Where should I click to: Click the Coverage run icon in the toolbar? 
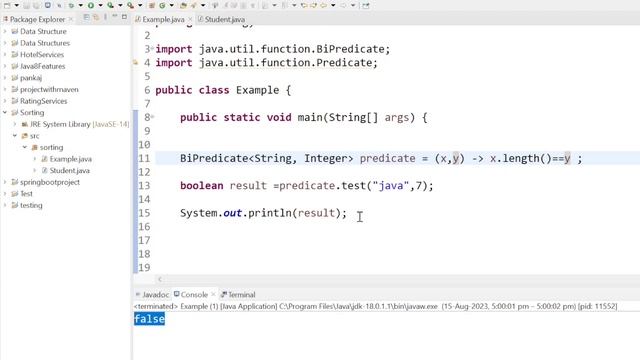click(110, 5)
